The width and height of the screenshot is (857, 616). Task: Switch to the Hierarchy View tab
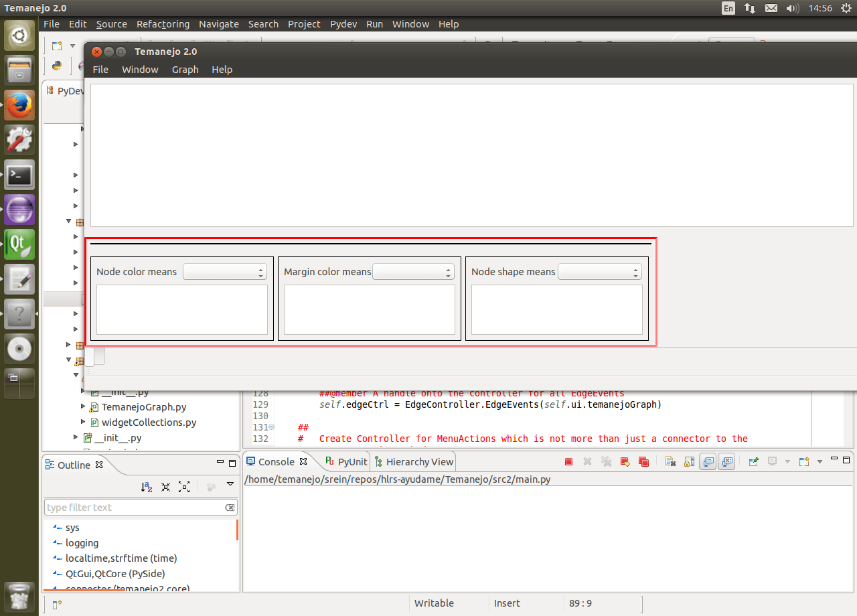pyautogui.click(x=414, y=462)
